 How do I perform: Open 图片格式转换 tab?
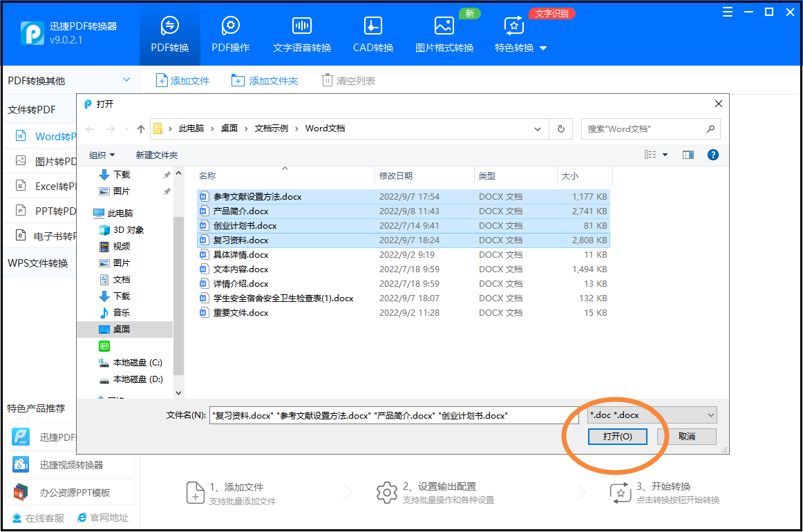coord(444,35)
